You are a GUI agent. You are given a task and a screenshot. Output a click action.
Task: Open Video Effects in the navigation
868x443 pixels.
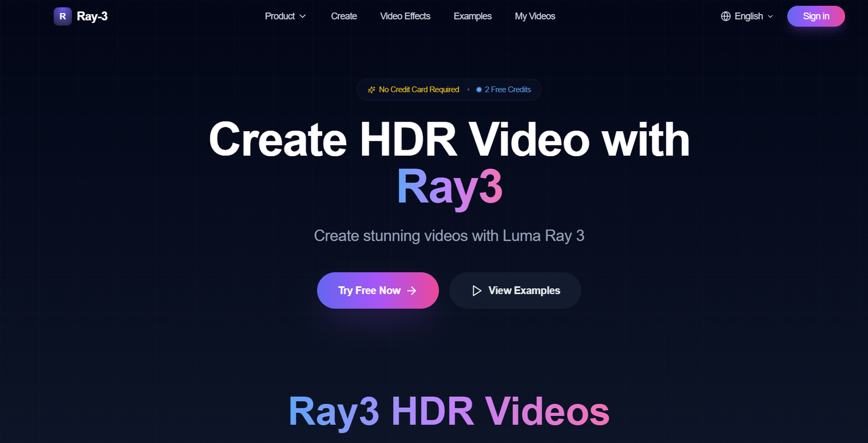[405, 16]
